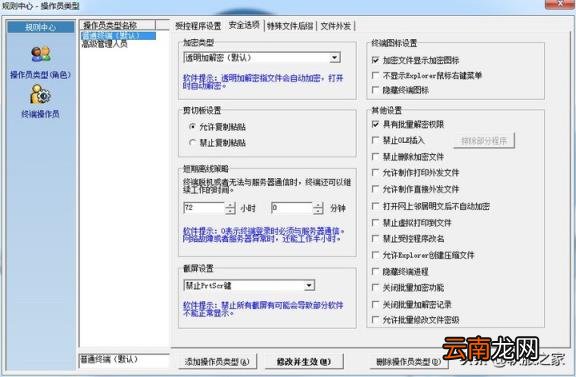
Task: Select the 禁止复制粘贴 radio button
Action: [192, 143]
